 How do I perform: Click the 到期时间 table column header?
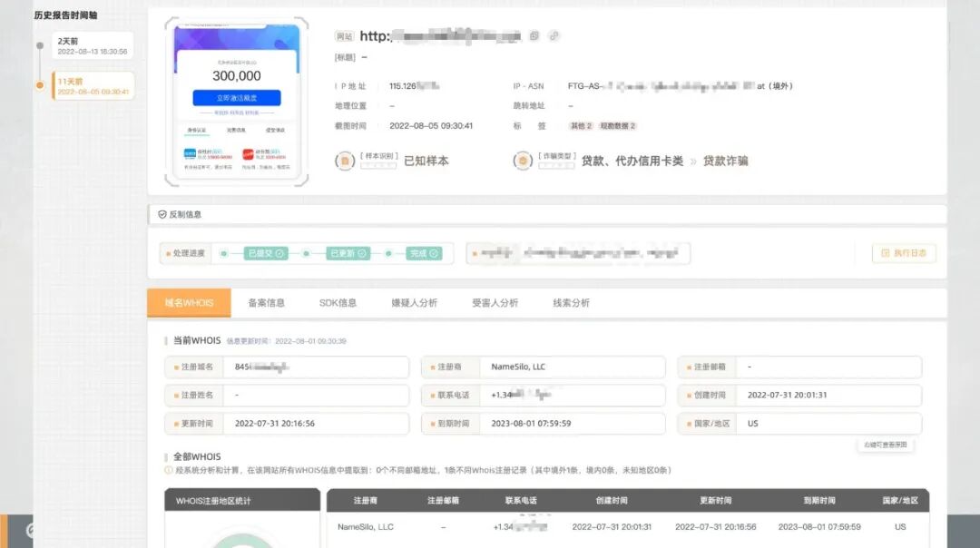point(818,501)
